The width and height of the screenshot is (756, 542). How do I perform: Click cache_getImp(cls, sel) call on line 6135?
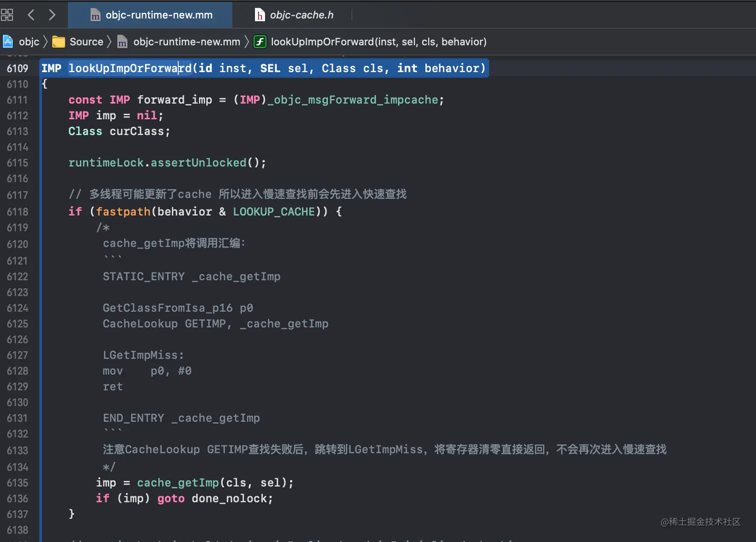[x=212, y=482]
